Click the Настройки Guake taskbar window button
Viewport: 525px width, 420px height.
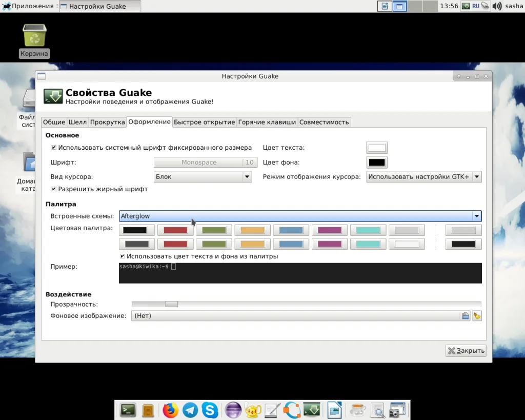100,6
